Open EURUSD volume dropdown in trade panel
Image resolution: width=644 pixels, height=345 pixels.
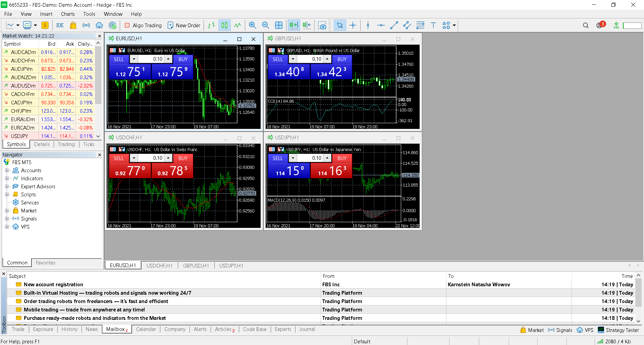pos(134,59)
